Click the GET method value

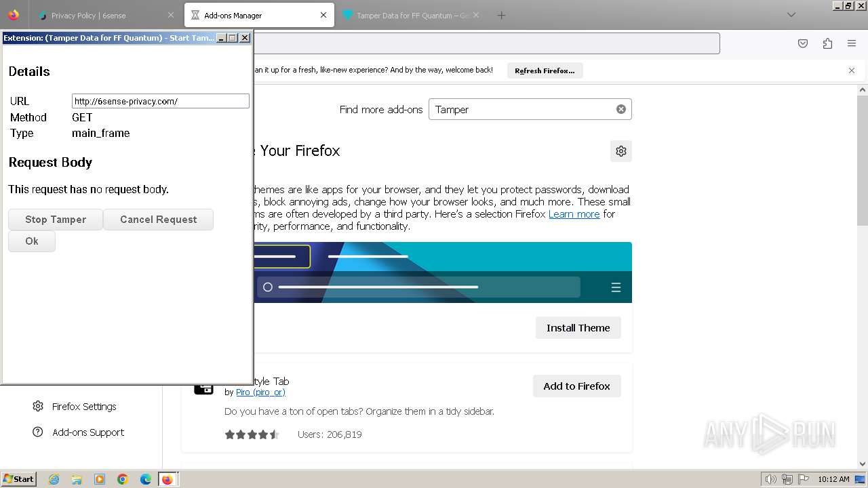click(x=82, y=117)
